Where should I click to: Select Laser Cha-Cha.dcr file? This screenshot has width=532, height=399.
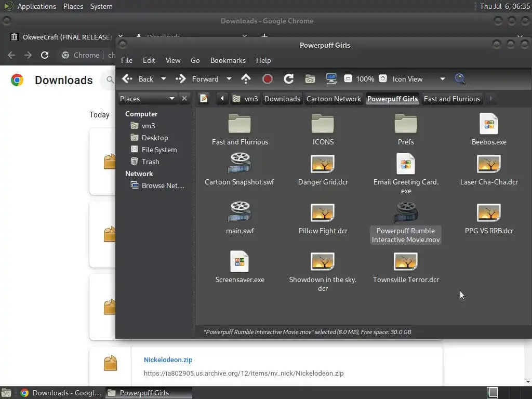coord(489,170)
